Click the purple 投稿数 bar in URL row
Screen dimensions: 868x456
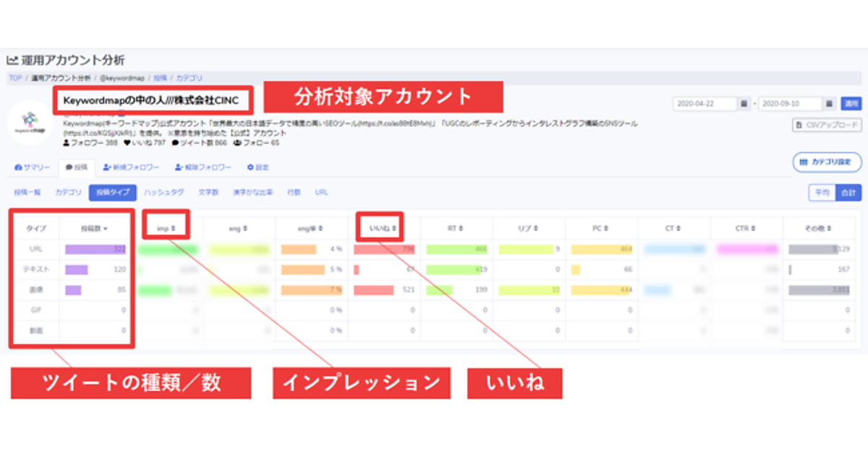point(96,249)
